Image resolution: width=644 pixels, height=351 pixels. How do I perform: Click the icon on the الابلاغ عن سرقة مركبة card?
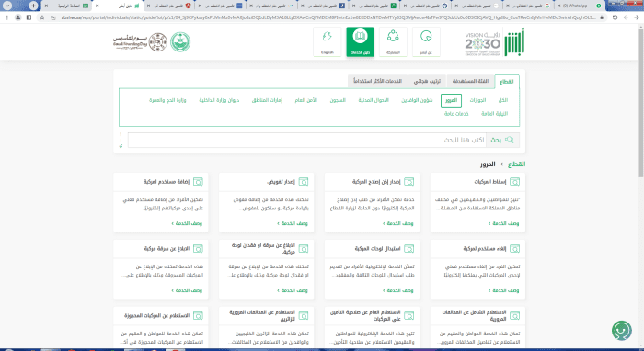click(x=198, y=248)
